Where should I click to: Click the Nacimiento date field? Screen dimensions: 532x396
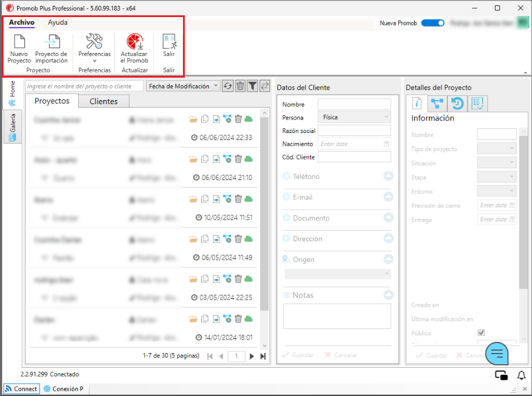[354, 144]
